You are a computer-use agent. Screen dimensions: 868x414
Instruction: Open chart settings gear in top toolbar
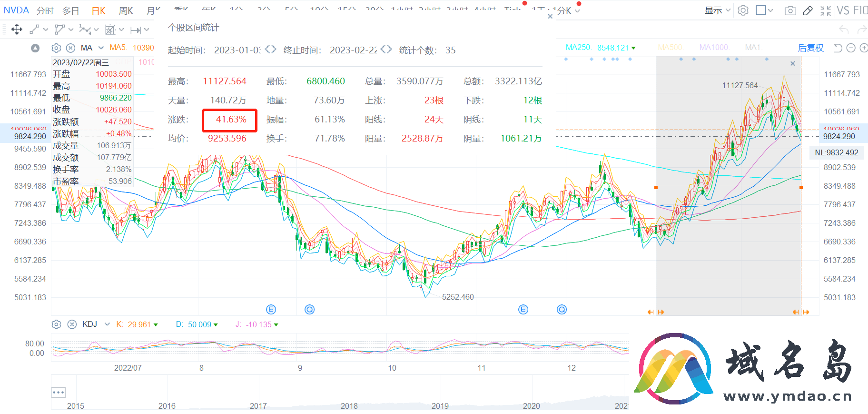point(743,10)
